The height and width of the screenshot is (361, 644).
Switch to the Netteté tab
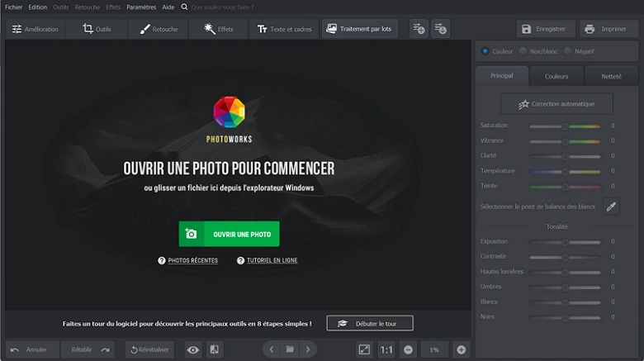coord(611,77)
